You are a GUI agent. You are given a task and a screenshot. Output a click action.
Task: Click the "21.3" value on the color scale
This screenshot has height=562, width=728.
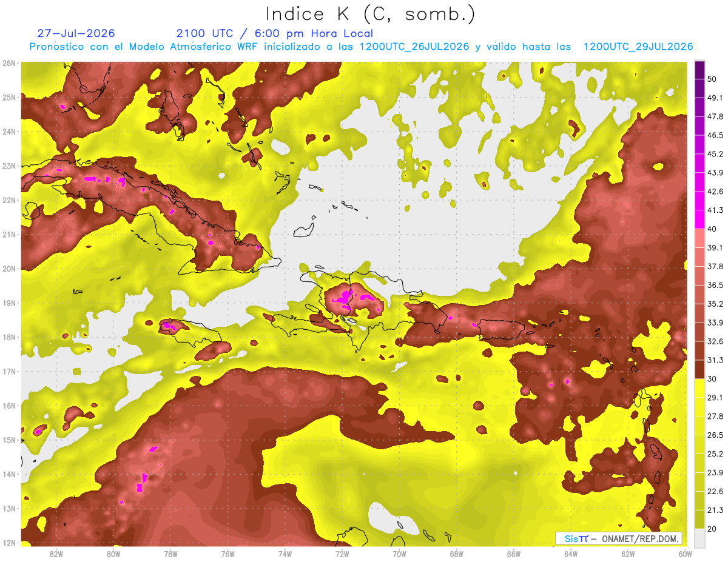715,510
